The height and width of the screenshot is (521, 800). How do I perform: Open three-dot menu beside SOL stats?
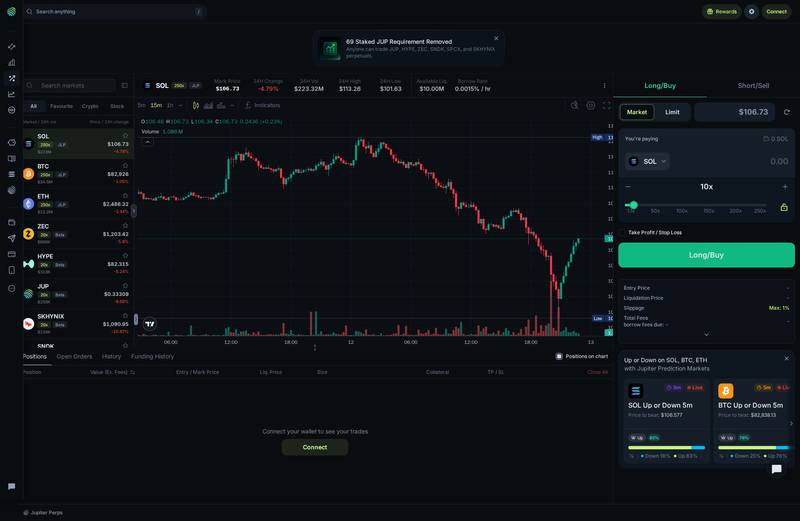pyautogui.click(x=605, y=85)
